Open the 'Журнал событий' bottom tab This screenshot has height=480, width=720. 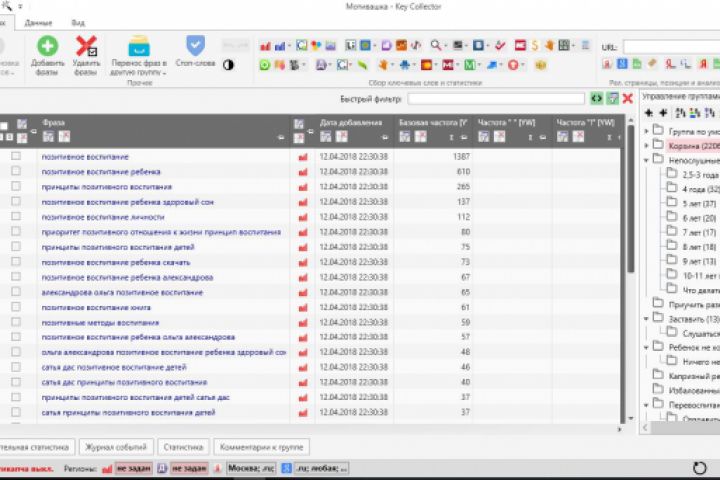pyautogui.click(x=116, y=447)
